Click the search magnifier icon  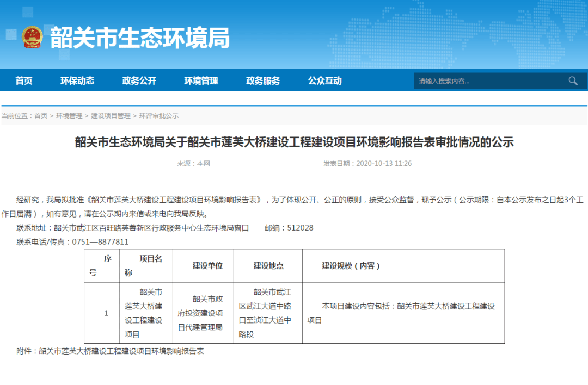pos(573,81)
